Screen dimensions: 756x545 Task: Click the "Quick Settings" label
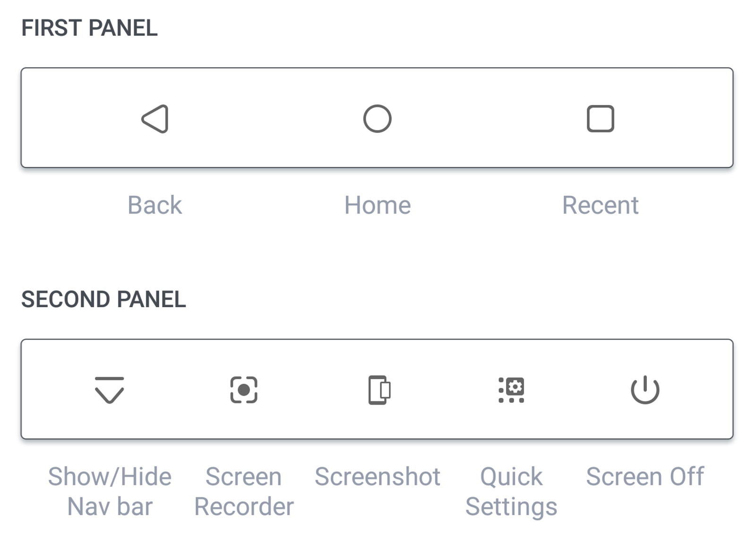pyautogui.click(x=511, y=491)
